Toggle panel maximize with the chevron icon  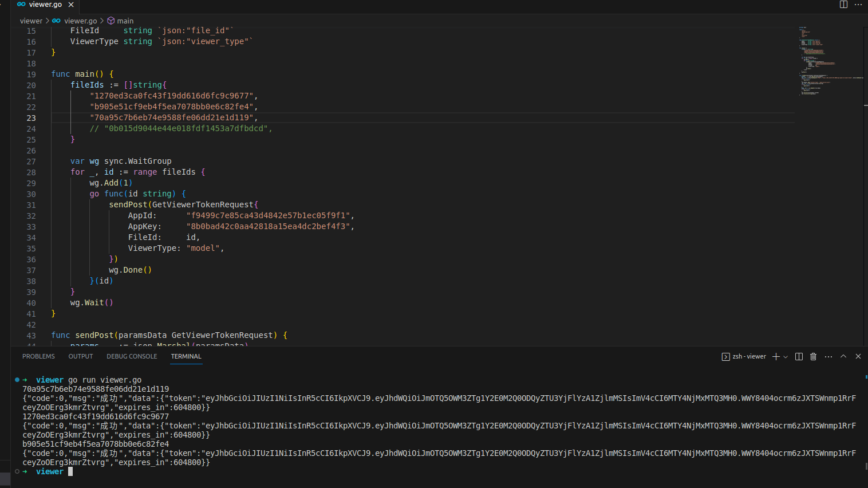point(843,356)
